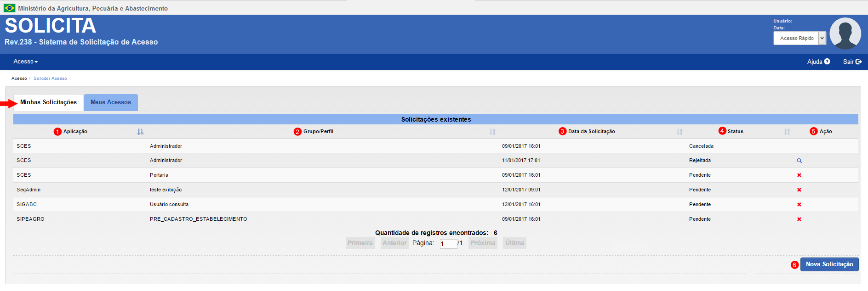The height and width of the screenshot is (291, 868).
Task: Open the Acesso Rápido dropdown
Action: pyautogui.click(x=799, y=38)
